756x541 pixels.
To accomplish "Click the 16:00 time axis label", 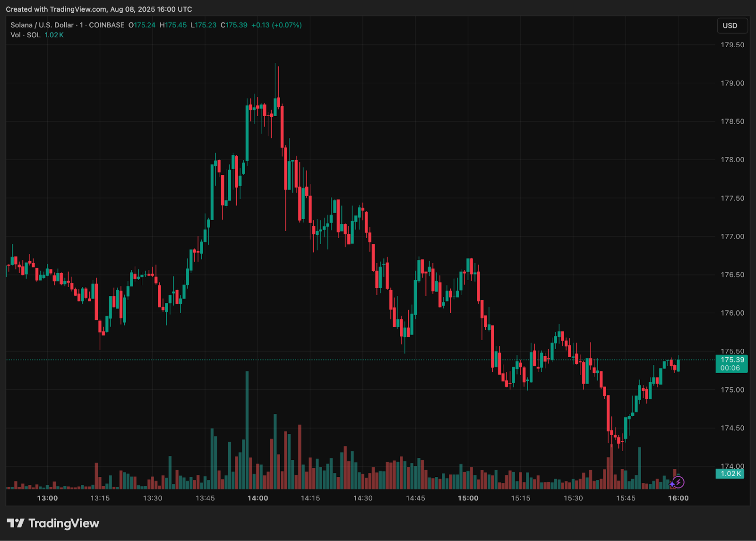I will (678, 498).
